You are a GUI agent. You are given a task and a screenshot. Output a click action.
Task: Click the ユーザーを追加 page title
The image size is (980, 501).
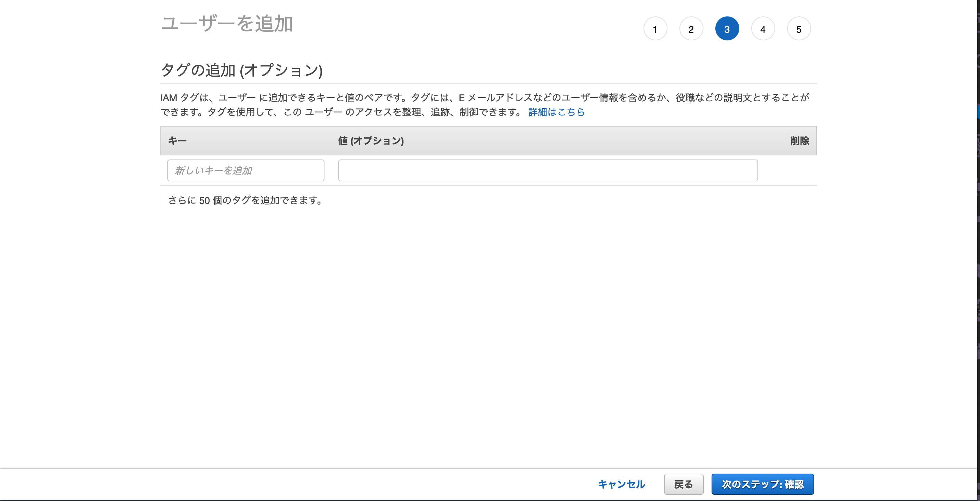(227, 24)
